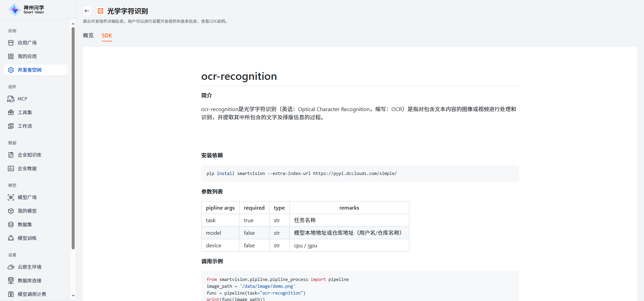644x301 pixels.
Task: Click the 工作流 workflow icon
Action: (11, 126)
